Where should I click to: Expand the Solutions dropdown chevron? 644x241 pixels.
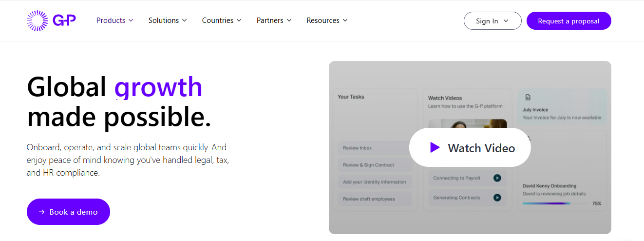(184, 20)
